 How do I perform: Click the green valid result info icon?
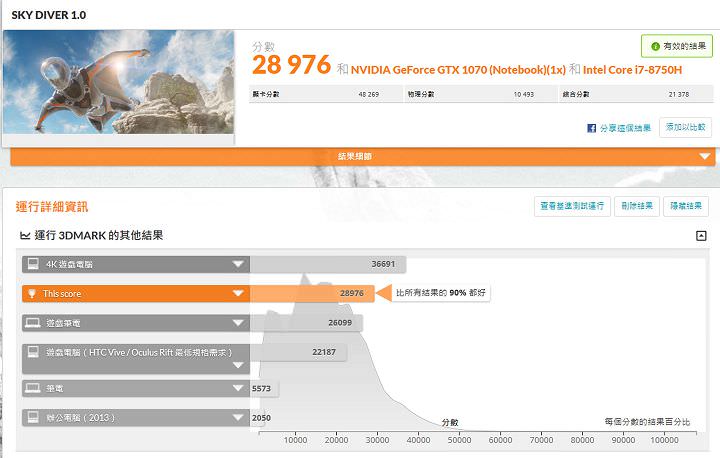pos(656,46)
